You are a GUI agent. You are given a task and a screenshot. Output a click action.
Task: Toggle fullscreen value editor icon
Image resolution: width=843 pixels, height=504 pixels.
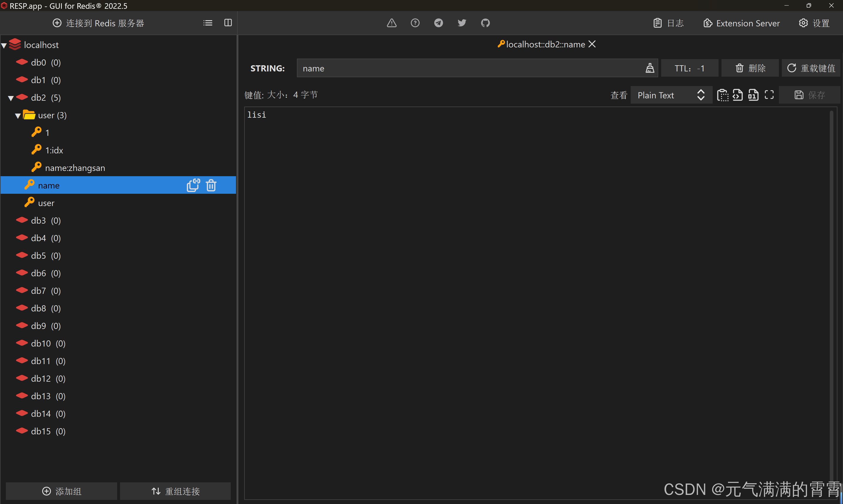pos(769,95)
